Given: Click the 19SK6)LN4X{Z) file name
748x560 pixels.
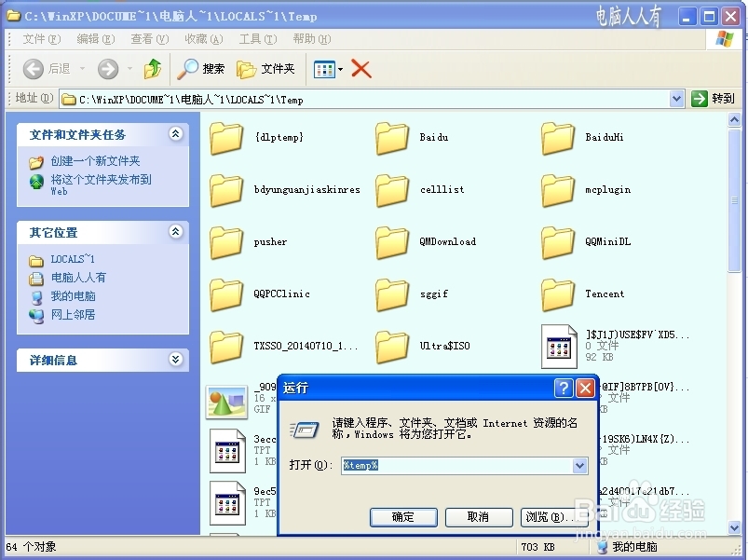Looking at the screenshot, I should pyautogui.click(x=644, y=439).
